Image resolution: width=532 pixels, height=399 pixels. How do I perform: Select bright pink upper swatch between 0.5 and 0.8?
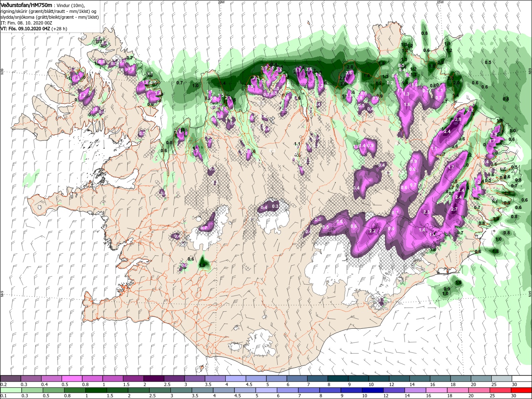click(72, 379)
